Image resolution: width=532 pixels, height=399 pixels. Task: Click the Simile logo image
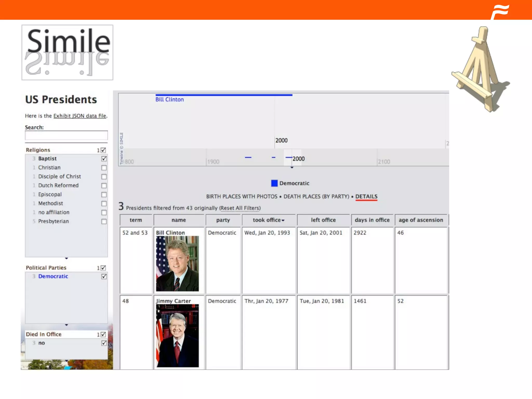[x=67, y=52]
